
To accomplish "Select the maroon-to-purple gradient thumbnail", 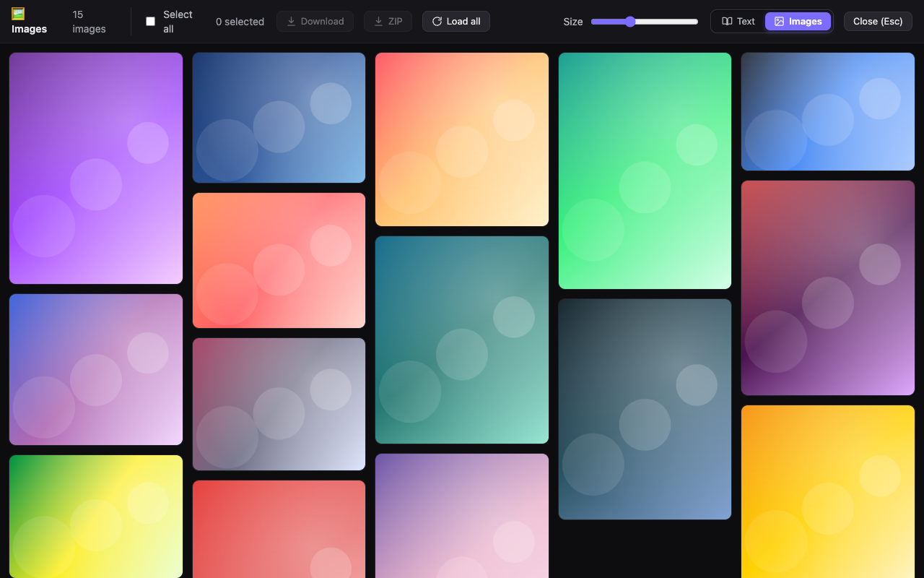I will (x=828, y=288).
